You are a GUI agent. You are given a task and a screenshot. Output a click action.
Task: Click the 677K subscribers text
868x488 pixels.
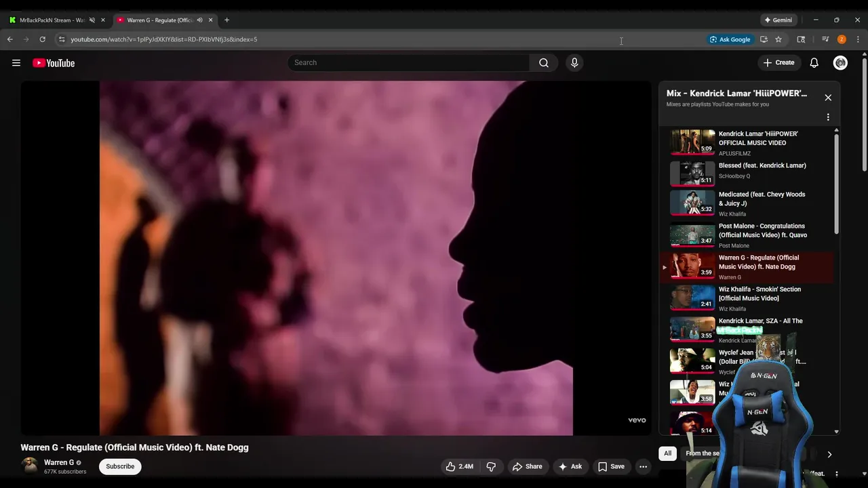click(65, 472)
